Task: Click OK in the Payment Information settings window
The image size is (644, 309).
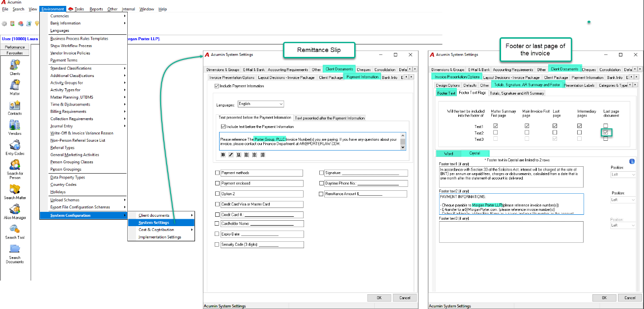Action: pos(379,298)
